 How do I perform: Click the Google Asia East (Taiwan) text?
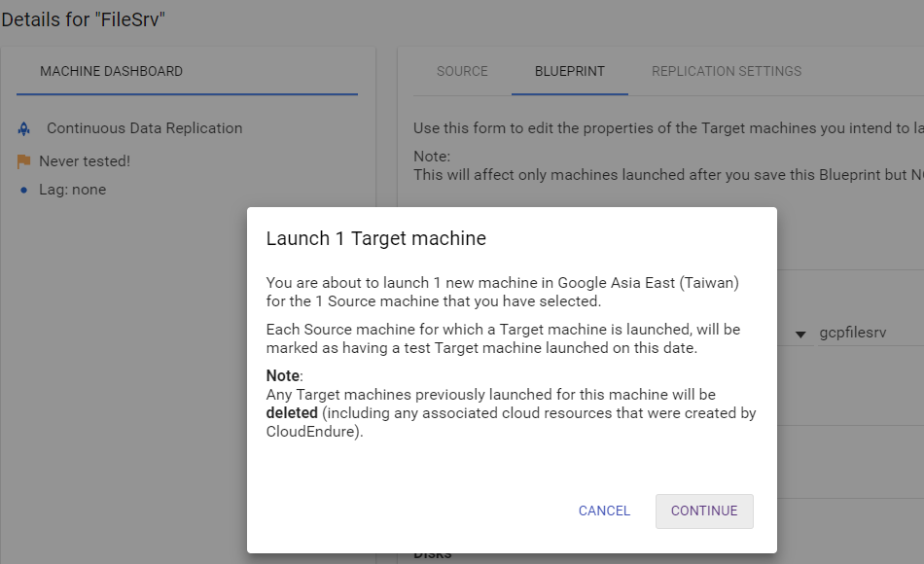point(648,283)
